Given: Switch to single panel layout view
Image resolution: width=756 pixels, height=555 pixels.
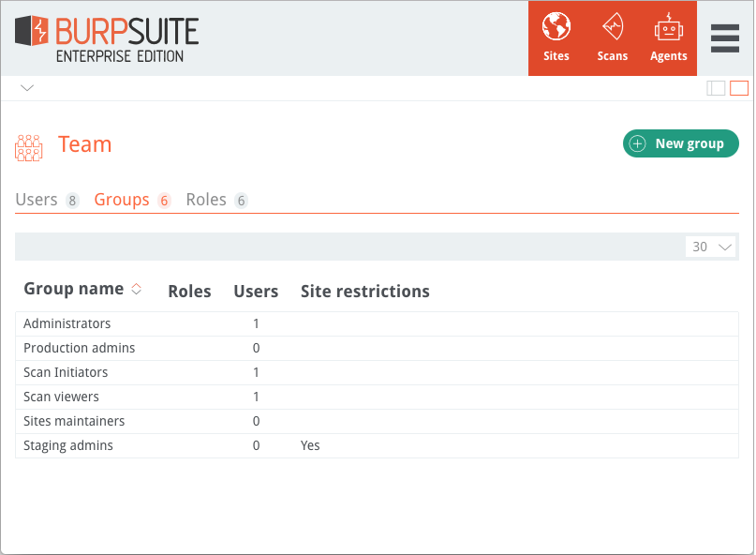Looking at the screenshot, I should [x=738, y=88].
